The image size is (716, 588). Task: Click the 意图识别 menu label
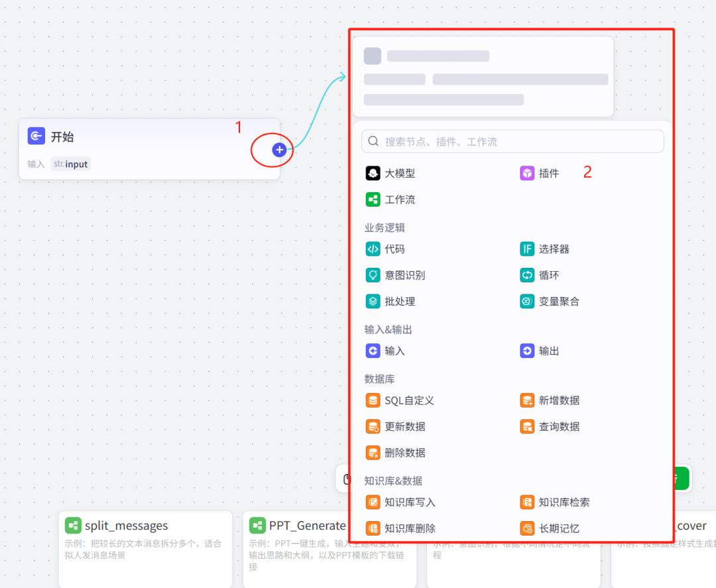tap(404, 275)
